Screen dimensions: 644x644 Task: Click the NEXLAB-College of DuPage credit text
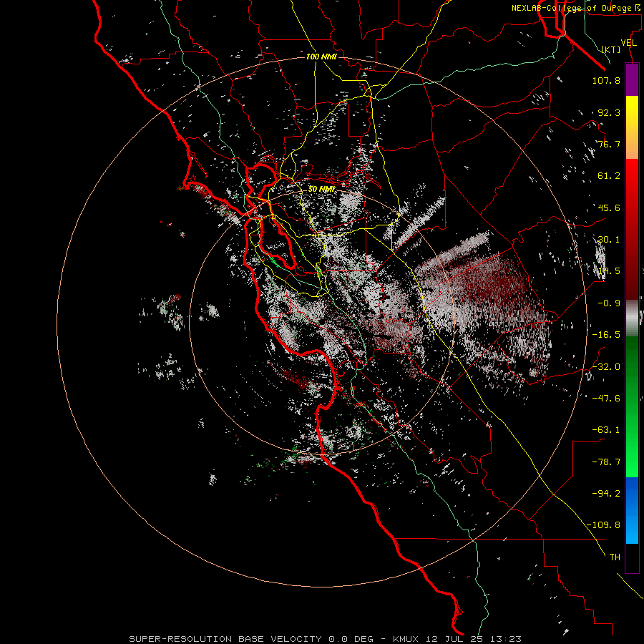575,8
